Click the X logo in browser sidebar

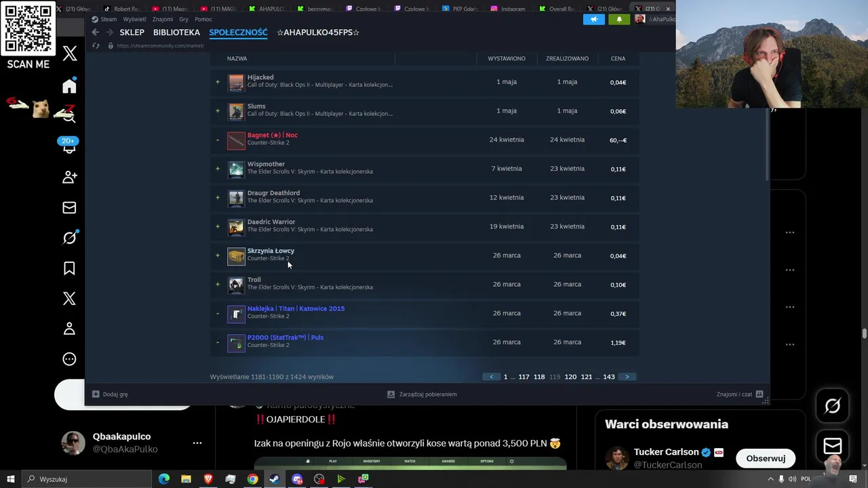[x=70, y=54]
